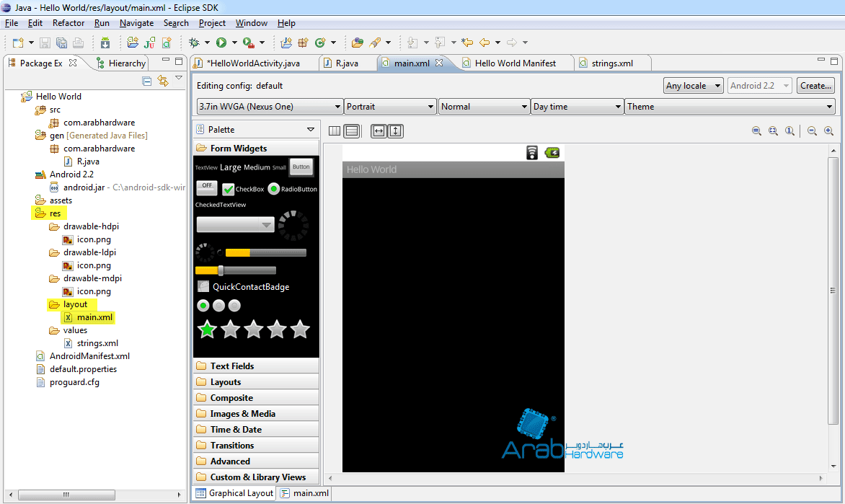Toggle expand width layout icon

click(x=379, y=131)
